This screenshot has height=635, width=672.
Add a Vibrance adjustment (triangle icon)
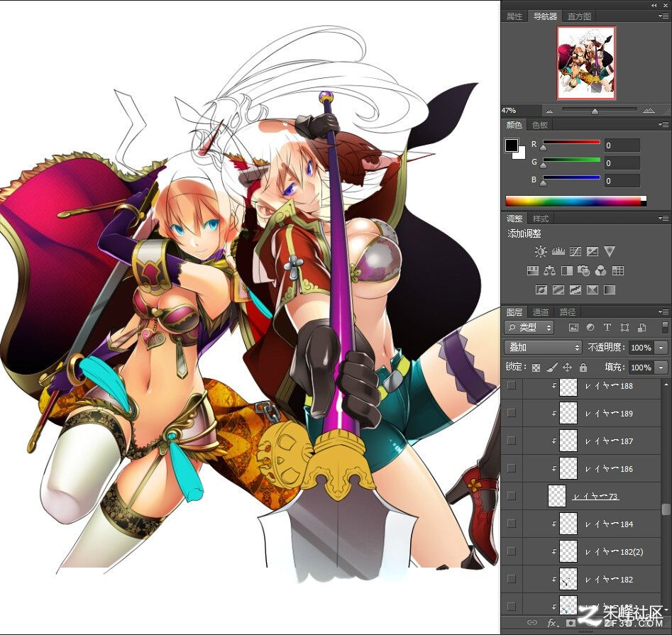[610, 251]
